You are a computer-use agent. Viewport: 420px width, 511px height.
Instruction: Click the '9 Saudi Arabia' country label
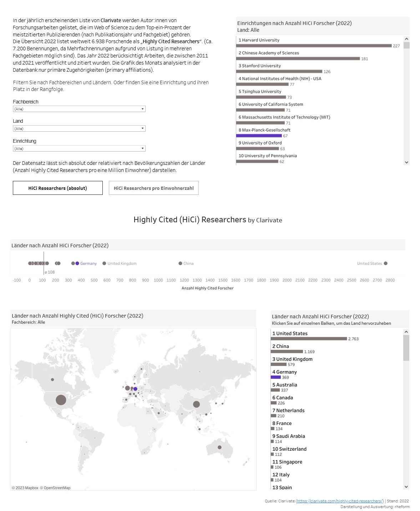[289, 436]
